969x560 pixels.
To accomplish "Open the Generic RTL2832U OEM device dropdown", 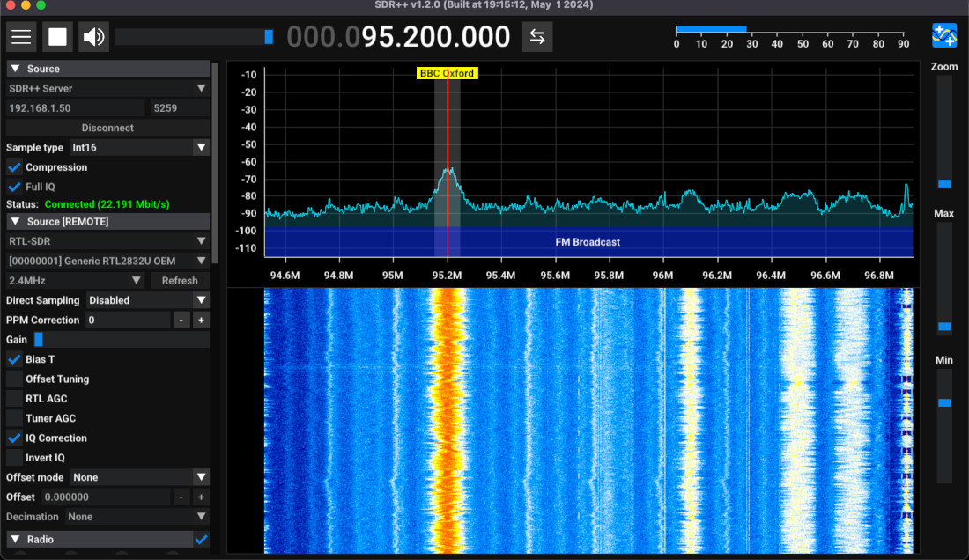I will [x=108, y=262].
